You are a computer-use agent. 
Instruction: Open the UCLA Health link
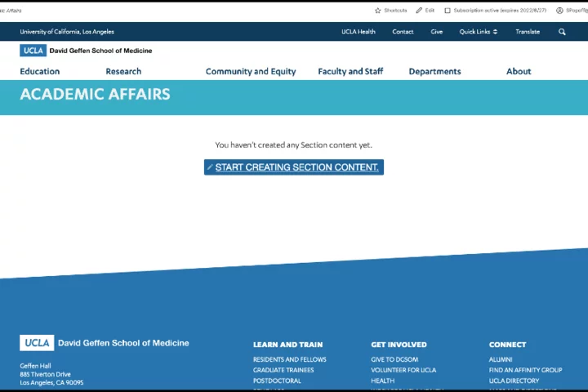[359, 32]
